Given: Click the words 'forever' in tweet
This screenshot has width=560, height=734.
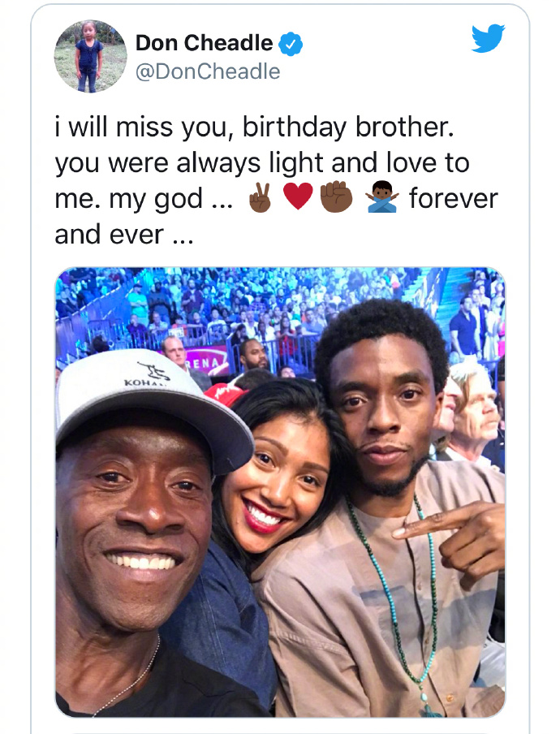Looking at the screenshot, I should [x=454, y=198].
